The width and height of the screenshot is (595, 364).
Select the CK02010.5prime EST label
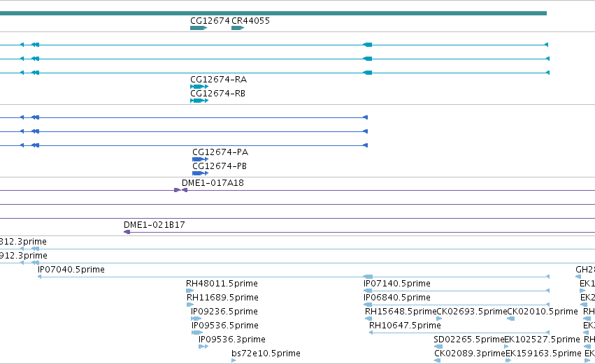(543, 312)
